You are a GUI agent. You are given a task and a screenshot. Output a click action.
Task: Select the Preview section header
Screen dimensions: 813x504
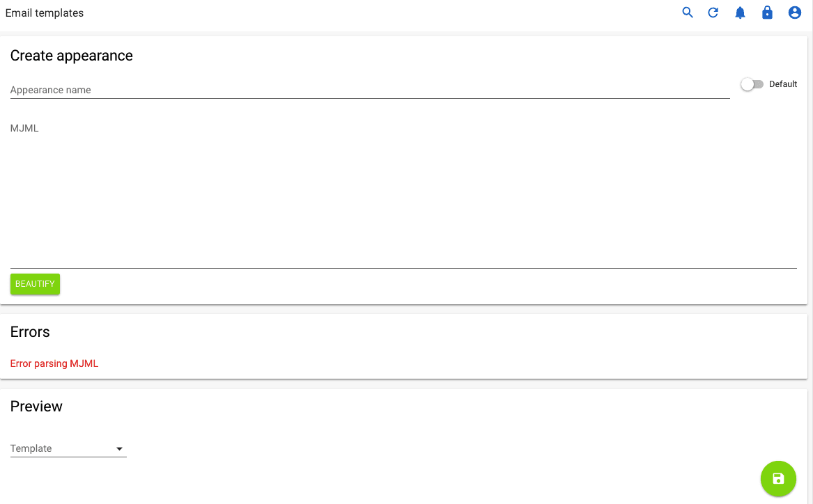point(36,406)
